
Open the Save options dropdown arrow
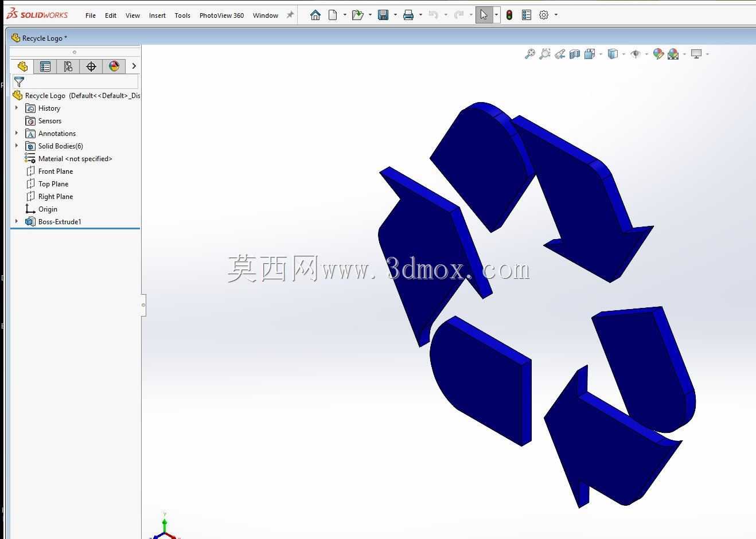(x=395, y=15)
